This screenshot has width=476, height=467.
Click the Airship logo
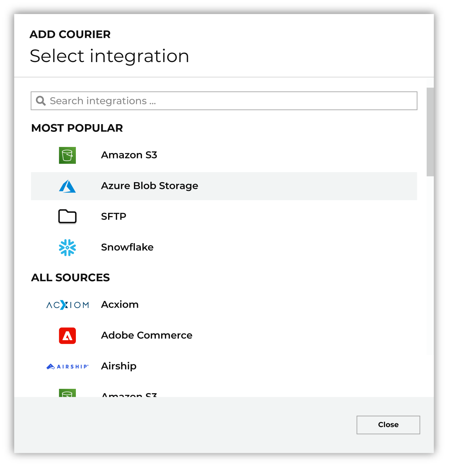pyautogui.click(x=67, y=367)
